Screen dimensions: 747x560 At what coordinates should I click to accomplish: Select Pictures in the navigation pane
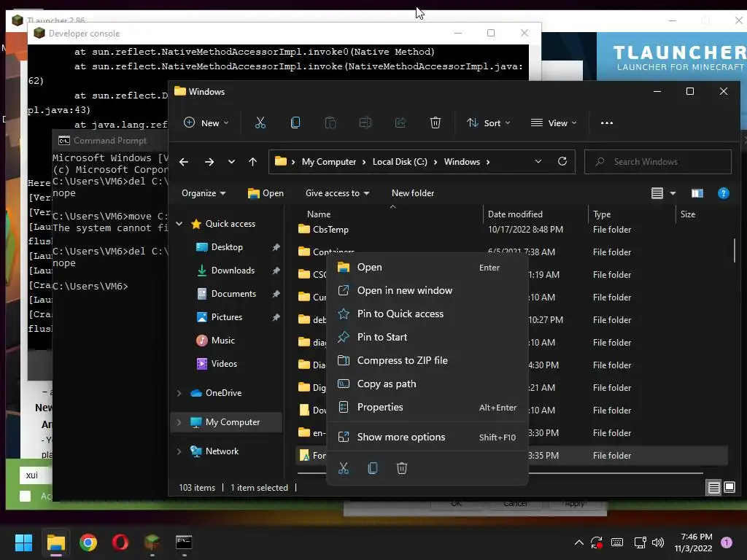(x=226, y=317)
